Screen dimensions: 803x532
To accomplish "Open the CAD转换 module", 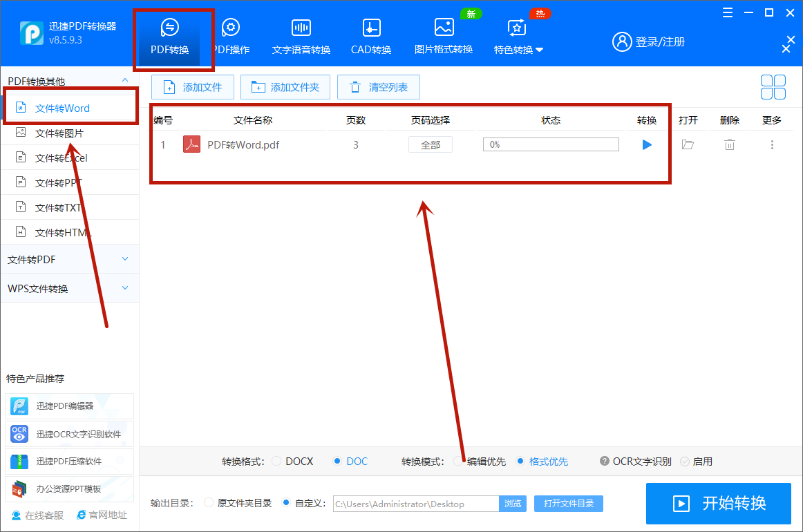I will coord(370,35).
